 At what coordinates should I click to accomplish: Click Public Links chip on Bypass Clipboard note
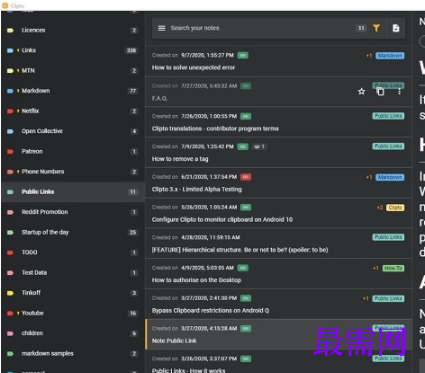click(x=388, y=298)
